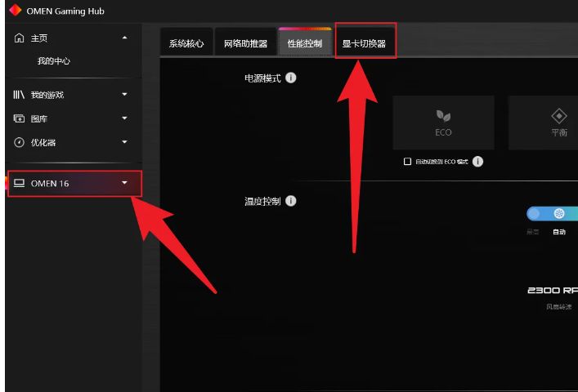The image size is (578, 392).
Task: Switch to the 系统核心 tab
Action: pyautogui.click(x=186, y=43)
